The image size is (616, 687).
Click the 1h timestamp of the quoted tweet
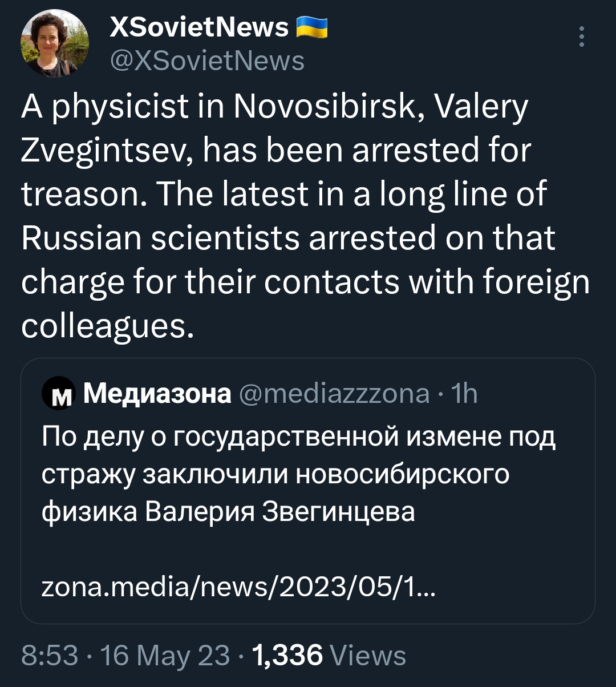point(463,394)
